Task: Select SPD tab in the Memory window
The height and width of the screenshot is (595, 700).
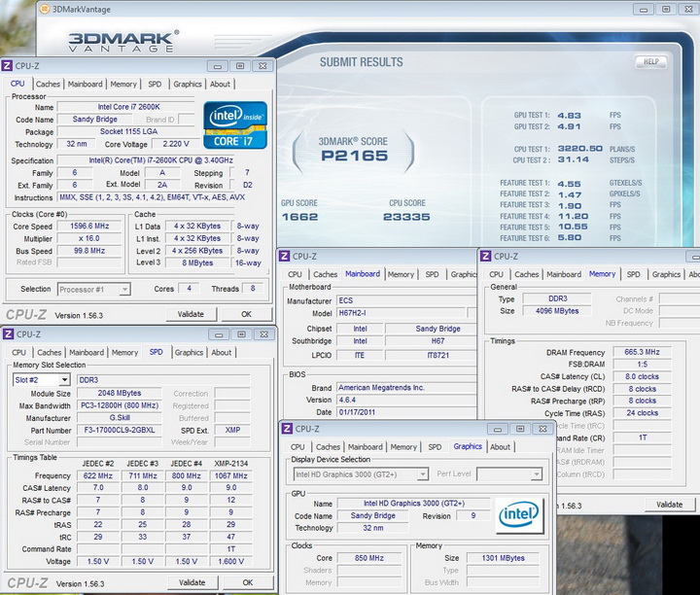Action: [633, 275]
